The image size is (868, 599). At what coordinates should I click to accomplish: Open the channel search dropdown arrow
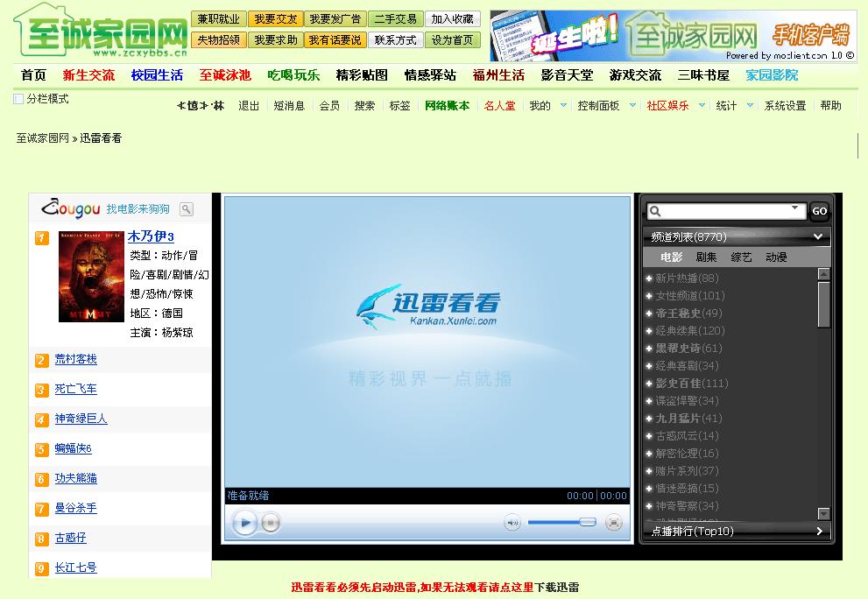795,208
